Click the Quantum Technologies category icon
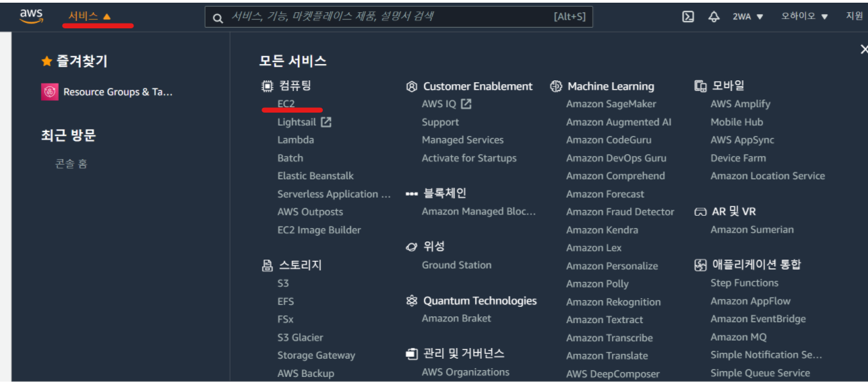This screenshot has height=383, width=868. coord(412,301)
